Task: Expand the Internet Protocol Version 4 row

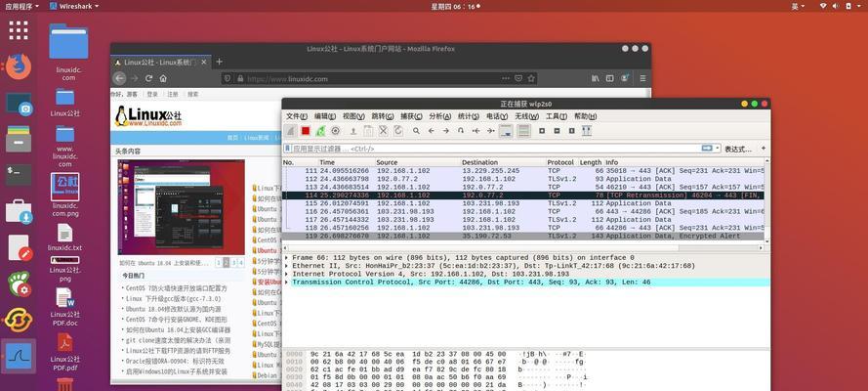Action: [286, 274]
